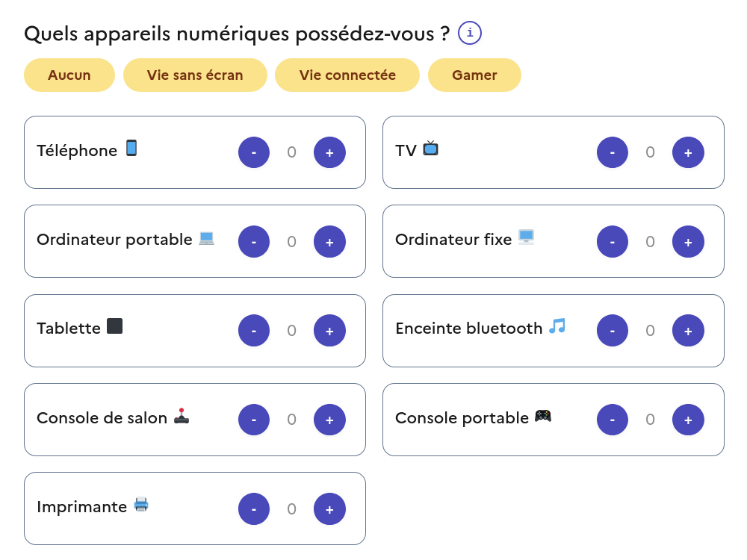Viewport: 747px width, 560px height.
Task: Add one Imprimante with plus button
Action: 329,509
